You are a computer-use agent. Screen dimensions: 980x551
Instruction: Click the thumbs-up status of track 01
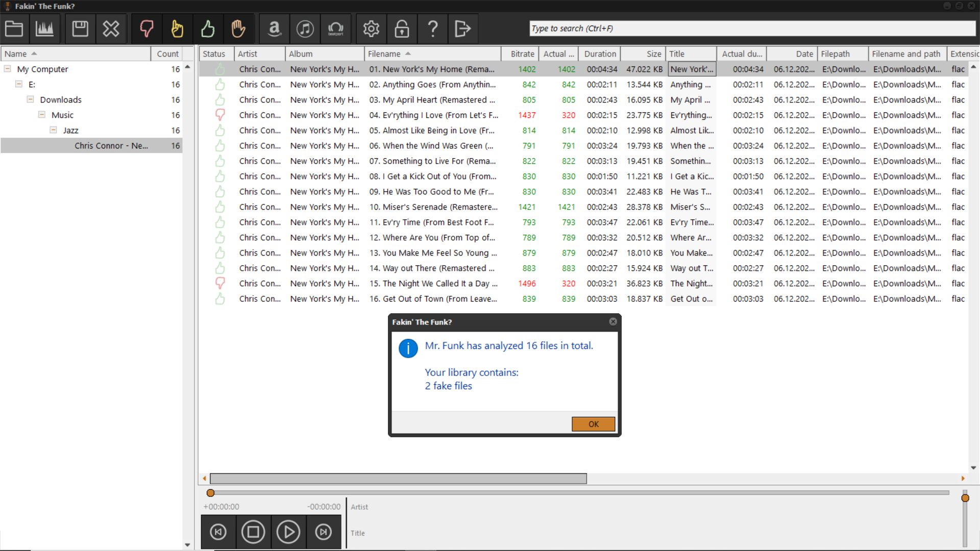tap(220, 69)
